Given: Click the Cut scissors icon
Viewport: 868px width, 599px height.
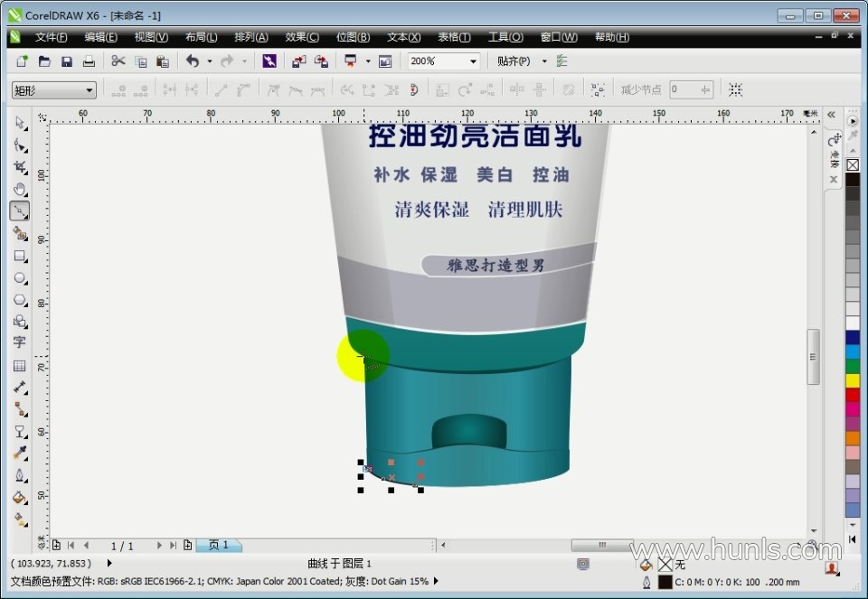Looking at the screenshot, I should coord(118,61).
